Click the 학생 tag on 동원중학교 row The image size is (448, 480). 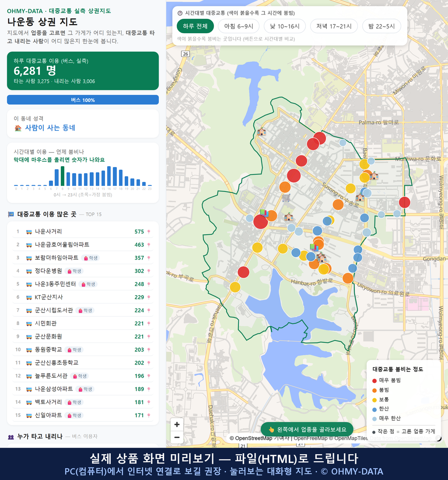74,350
